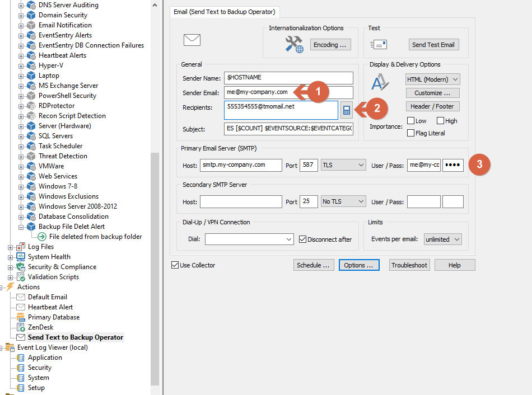The image size is (532, 395).
Task: Click the System Health monitor icon
Action: tap(21, 257)
